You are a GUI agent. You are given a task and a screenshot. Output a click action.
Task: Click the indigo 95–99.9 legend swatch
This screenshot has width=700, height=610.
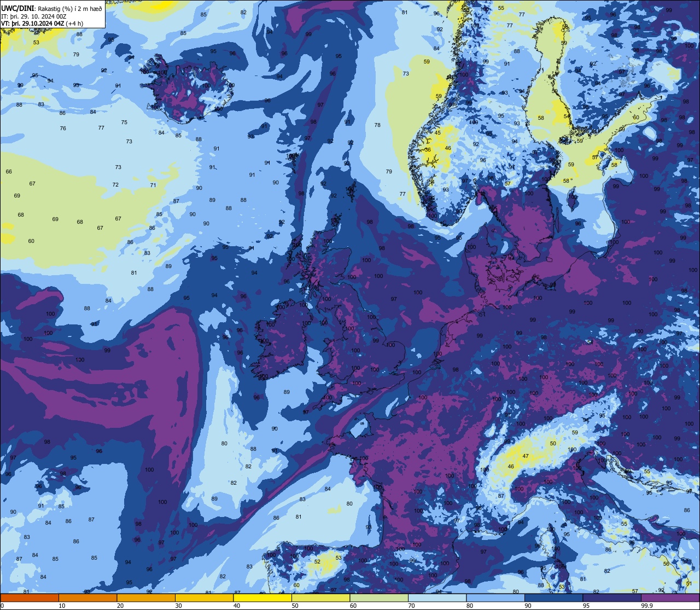pos(612,597)
